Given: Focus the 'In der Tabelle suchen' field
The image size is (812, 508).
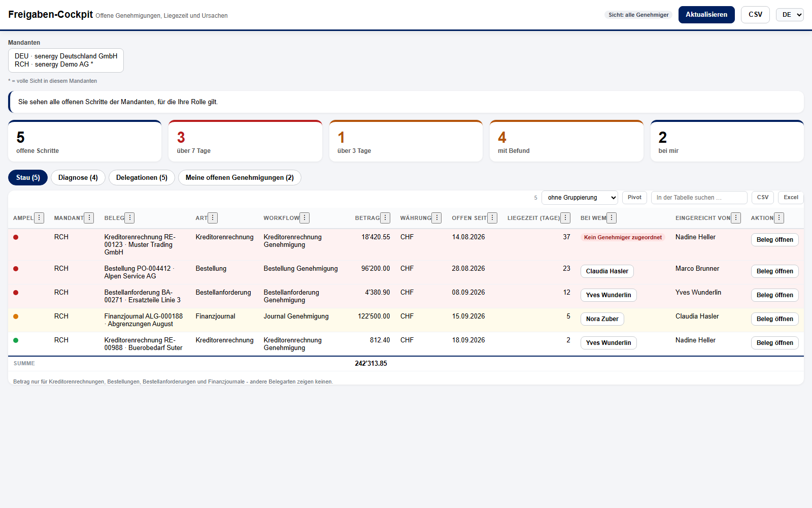Looking at the screenshot, I should coord(699,198).
